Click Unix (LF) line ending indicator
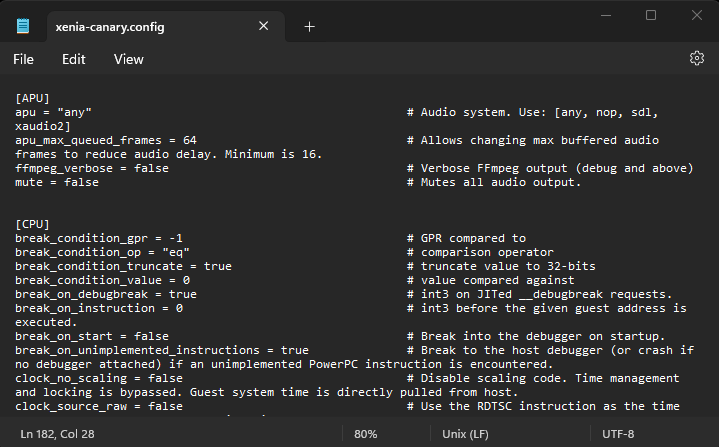Viewport: 719px width, 447px height. [465, 434]
